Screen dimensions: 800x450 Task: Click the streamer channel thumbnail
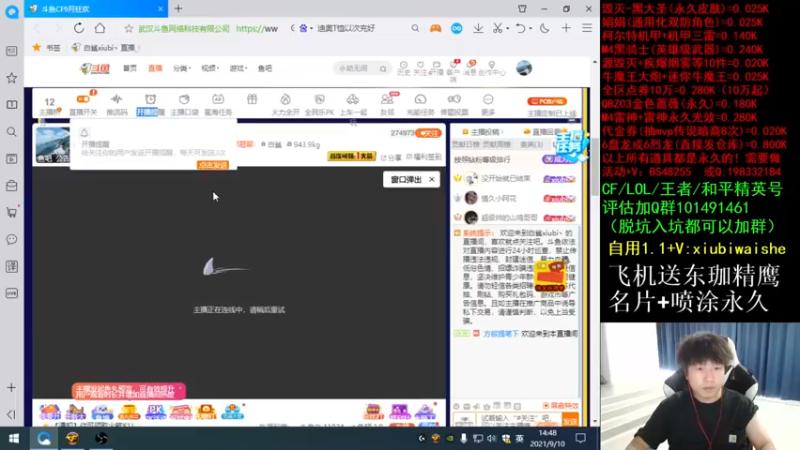[53, 145]
